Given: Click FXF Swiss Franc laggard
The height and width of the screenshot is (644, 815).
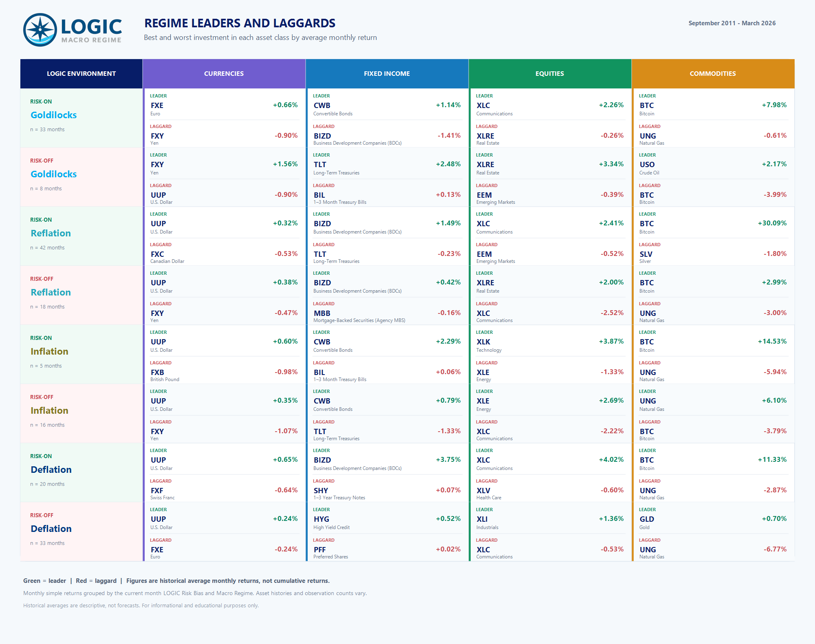Looking at the screenshot, I should 224,489.
